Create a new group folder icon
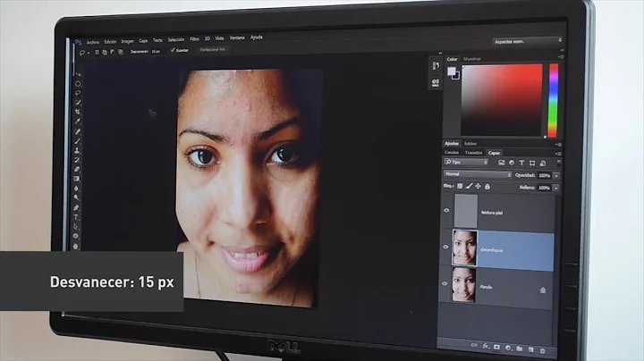The image size is (644, 361). [520, 348]
